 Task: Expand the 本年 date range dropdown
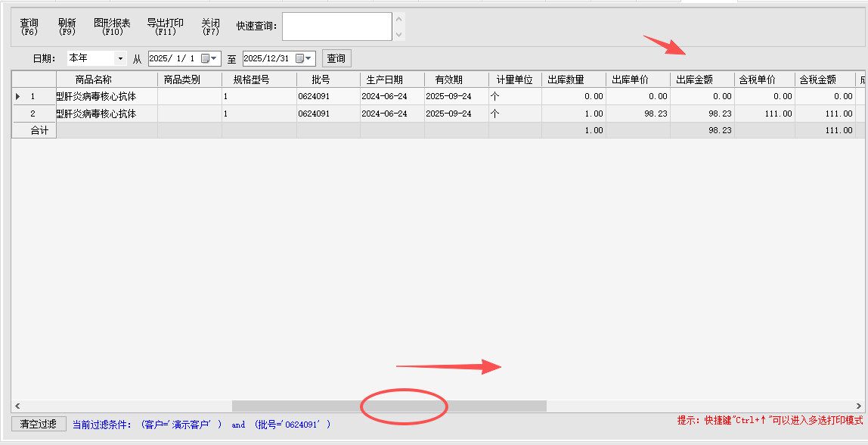(120, 58)
